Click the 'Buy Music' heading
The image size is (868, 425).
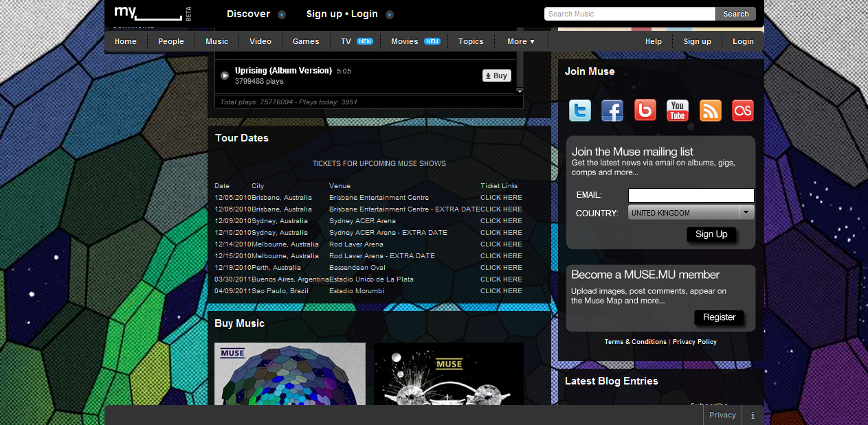pyautogui.click(x=239, y=323)
